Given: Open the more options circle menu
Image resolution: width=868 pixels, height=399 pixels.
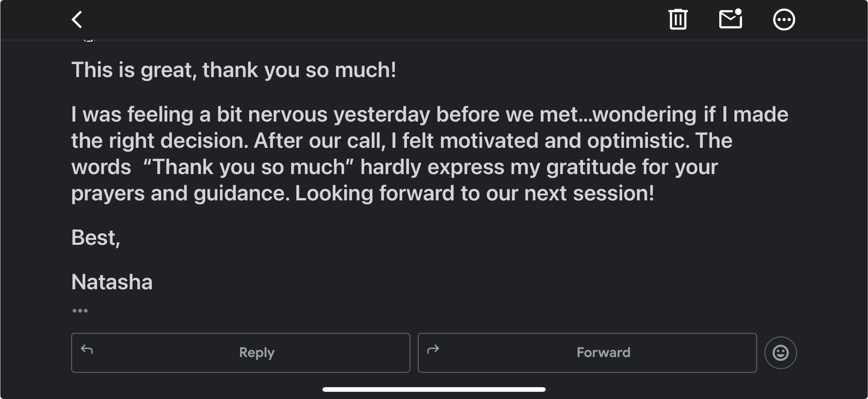Looking at the screenshot, I should (784, 19).
